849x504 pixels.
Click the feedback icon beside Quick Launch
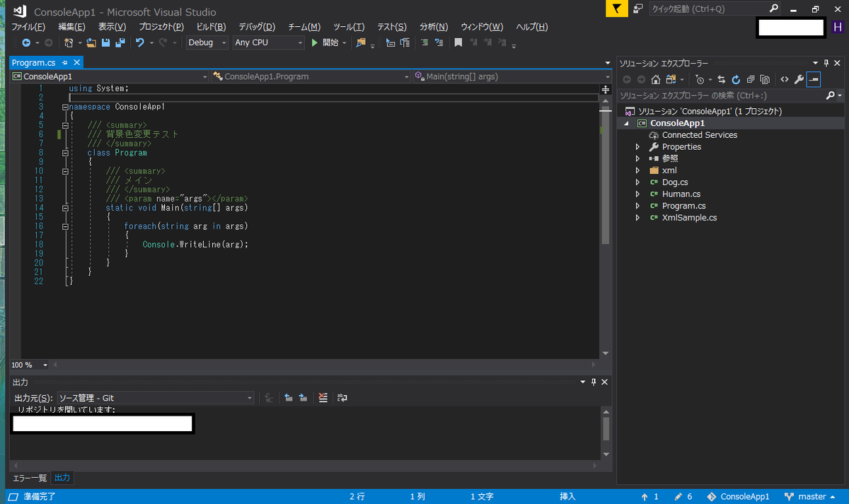[638, 8]
